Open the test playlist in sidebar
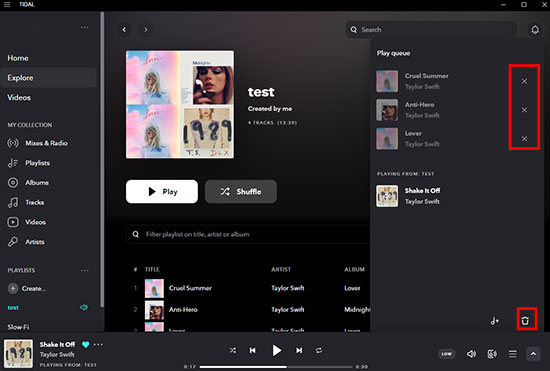The width and height of the screenshot is (550, 371). [13, 308]
